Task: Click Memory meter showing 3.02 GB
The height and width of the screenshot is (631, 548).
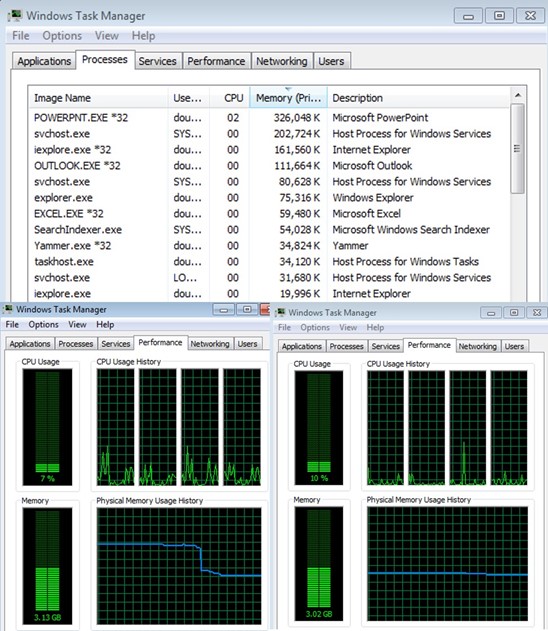Action: coord(319,563)
